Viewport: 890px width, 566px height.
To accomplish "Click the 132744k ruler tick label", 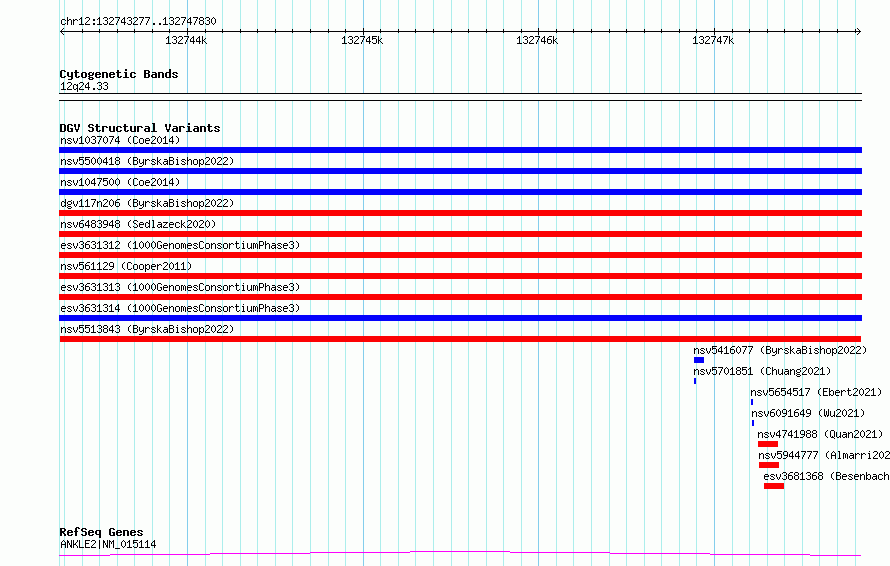I will [x=186, y=40].
